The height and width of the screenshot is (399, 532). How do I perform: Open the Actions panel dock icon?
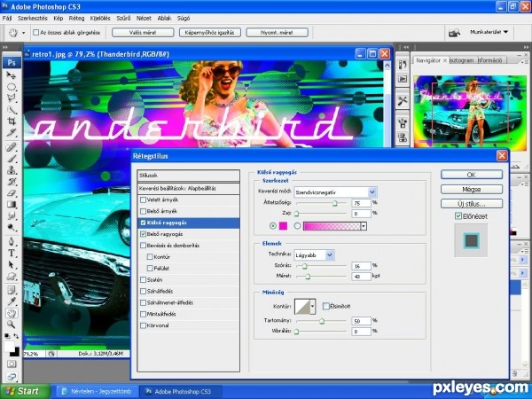point(403,79)
